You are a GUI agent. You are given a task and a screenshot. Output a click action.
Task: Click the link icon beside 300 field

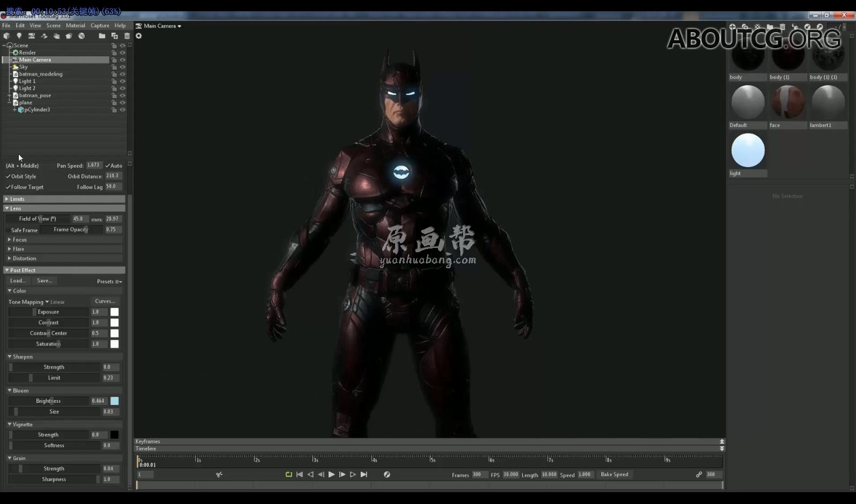click(699, 475)
